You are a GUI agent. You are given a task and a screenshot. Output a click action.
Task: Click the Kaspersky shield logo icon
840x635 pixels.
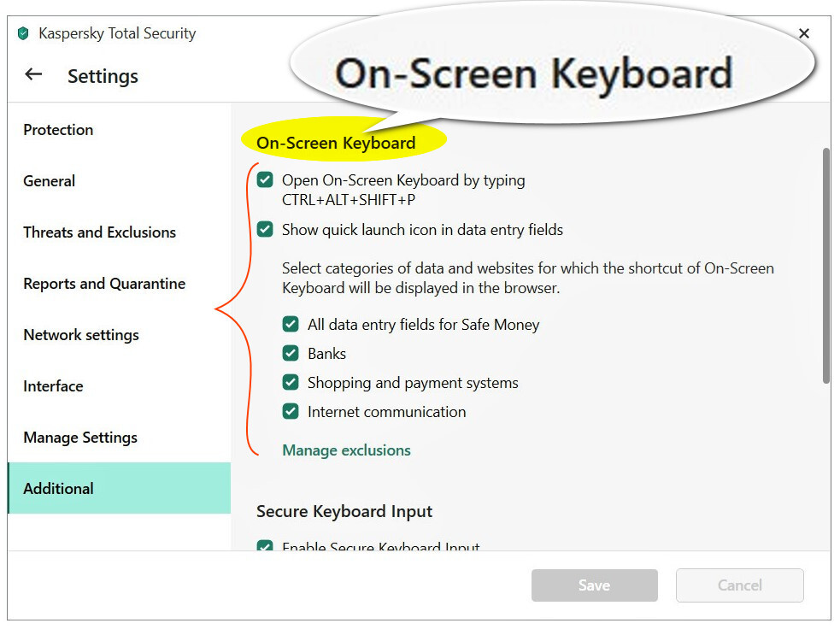pyautogui.click(x=23, y=34)
